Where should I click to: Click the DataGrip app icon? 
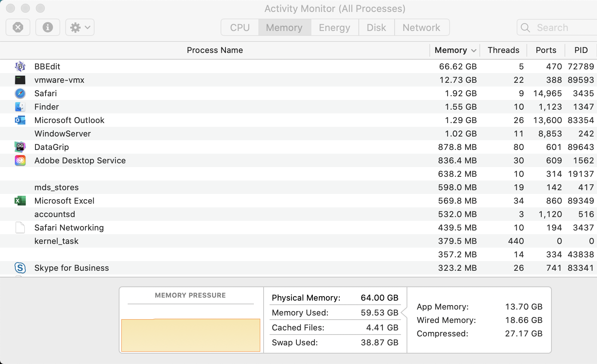[20, 147]
